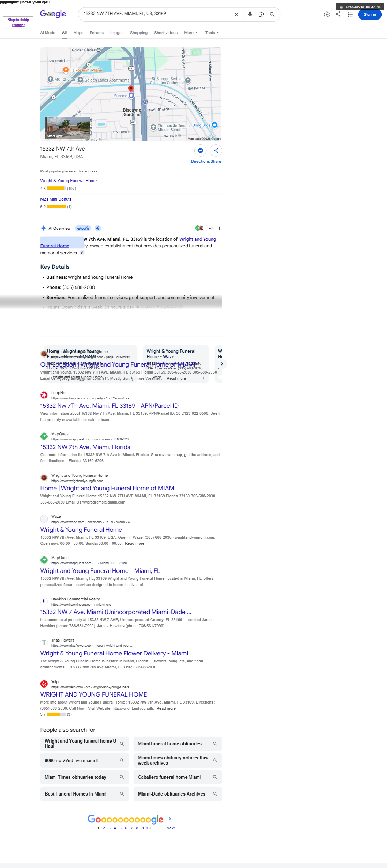This screenshot has height=868, width=392.
Task: Open quick settings gear icon
Action: coord(327,14)
